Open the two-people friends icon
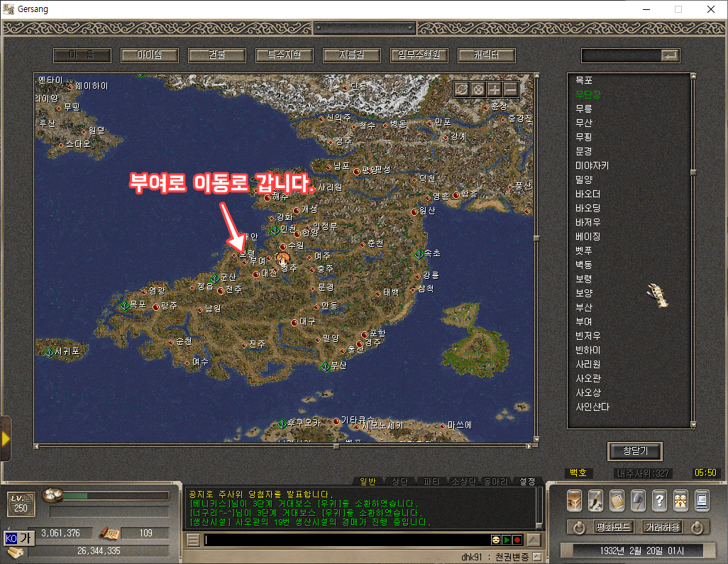This screenshot has height=564, width=728. point(680,501)
